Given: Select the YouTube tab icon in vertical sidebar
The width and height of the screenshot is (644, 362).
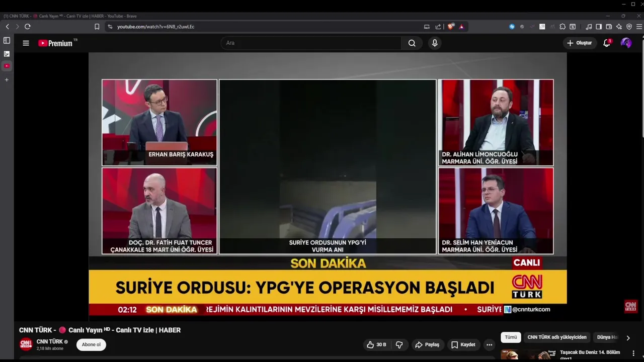Looking at the screenshot, I should pyautogui.click(x=7, y=66).
